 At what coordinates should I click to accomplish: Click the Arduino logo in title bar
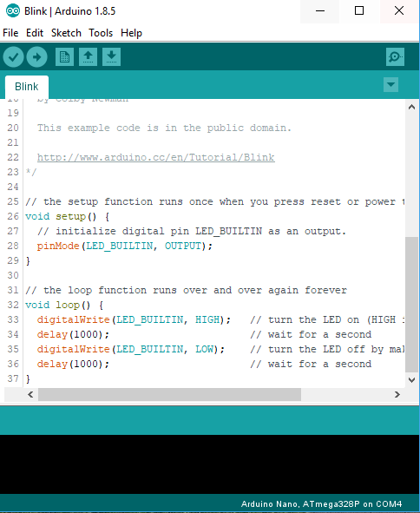(13, 11)
